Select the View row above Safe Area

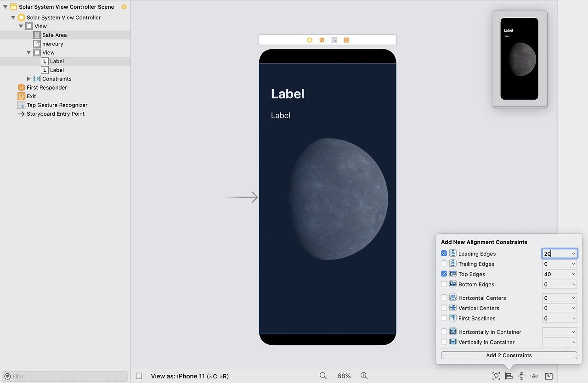[x=41, y=26]
